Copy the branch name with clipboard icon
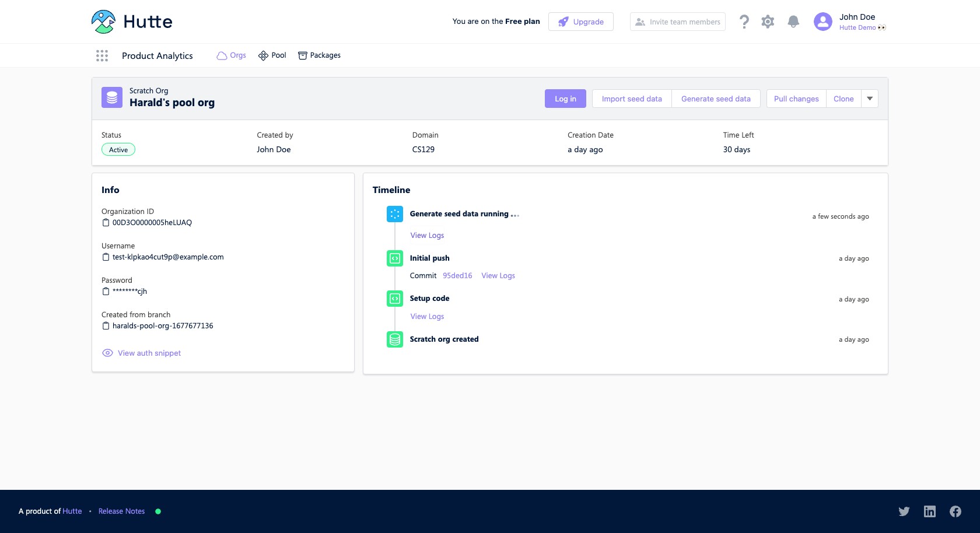 106,326
